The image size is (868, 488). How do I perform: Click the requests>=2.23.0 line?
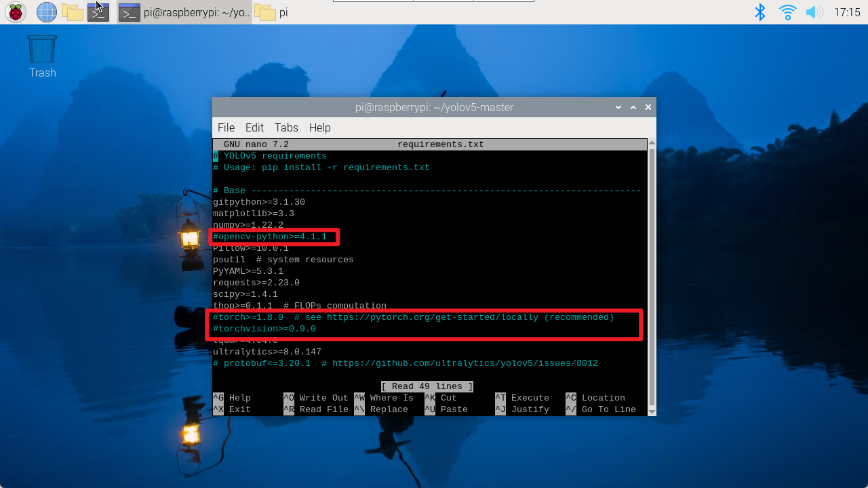point(256,283)
